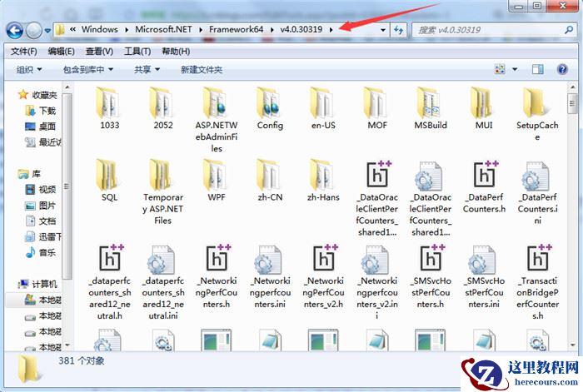Open the MUI folder
The image size is (583, 392).
(x=484, y=108)
